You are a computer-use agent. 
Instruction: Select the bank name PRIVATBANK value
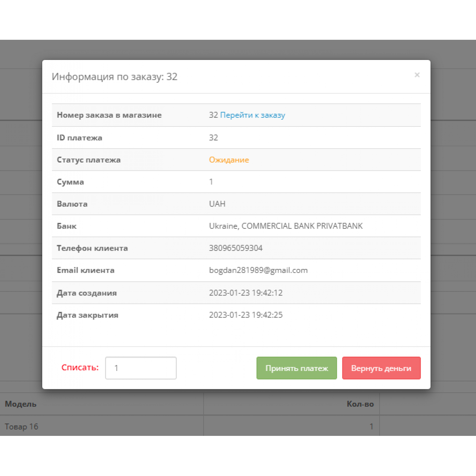(x=286, y=226)
